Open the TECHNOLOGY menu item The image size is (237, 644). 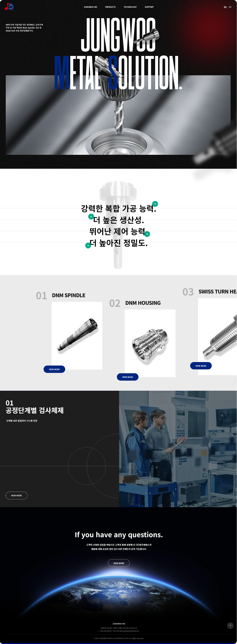click(130, 7)
